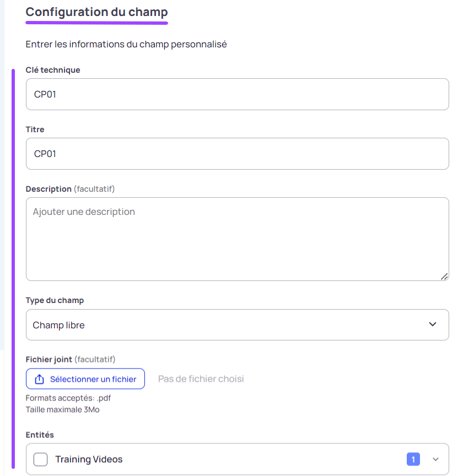Expand the Training Videos entity chevron
Screen dimensions: 458x476
tap(435, 459)
